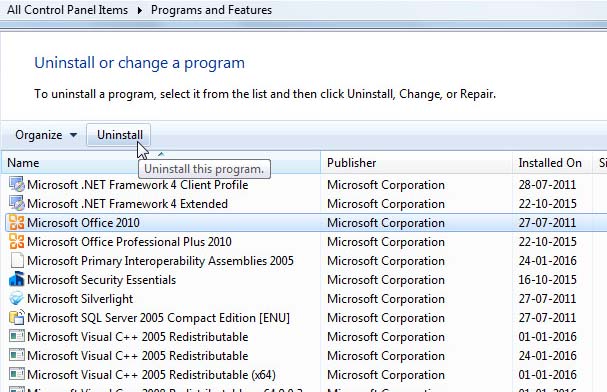
Task: Select Microsoft .NET Framework 4 Extended
Action: [x=127, y=204]
